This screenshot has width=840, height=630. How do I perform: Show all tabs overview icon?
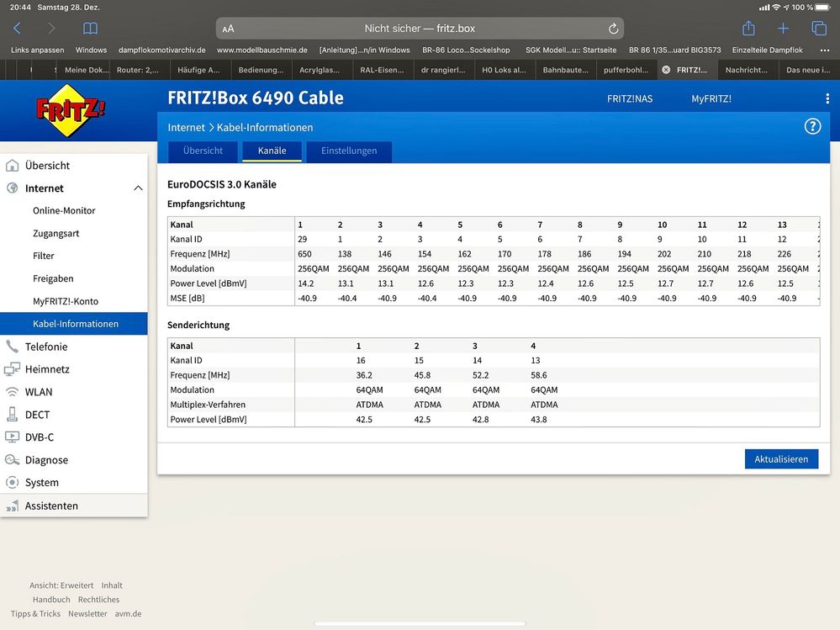point(819,29)
